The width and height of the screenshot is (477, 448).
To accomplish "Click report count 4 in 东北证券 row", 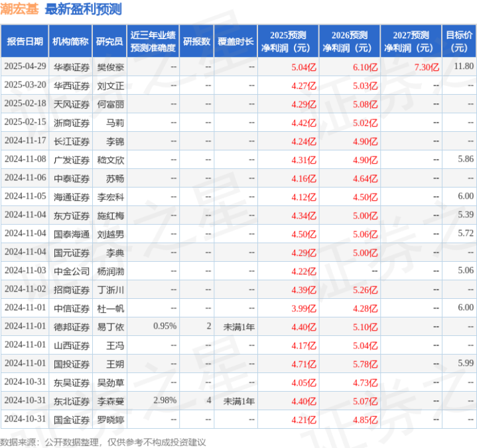I will (x=209, y=400).
